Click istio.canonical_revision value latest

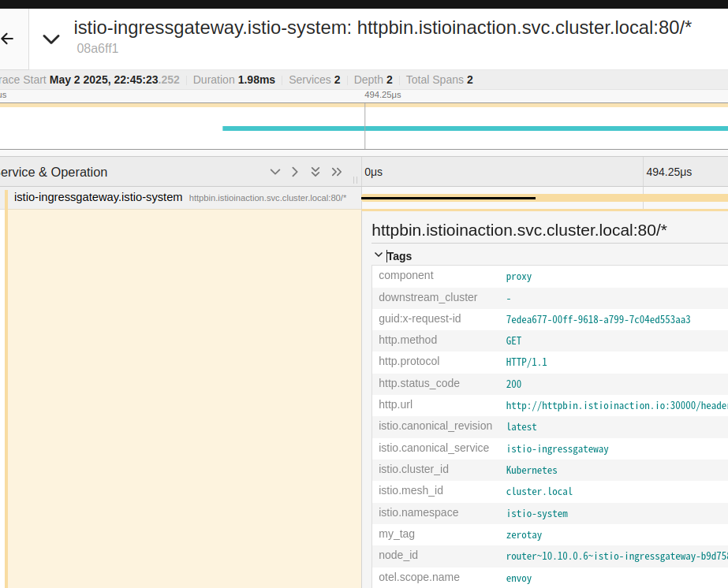521,427
